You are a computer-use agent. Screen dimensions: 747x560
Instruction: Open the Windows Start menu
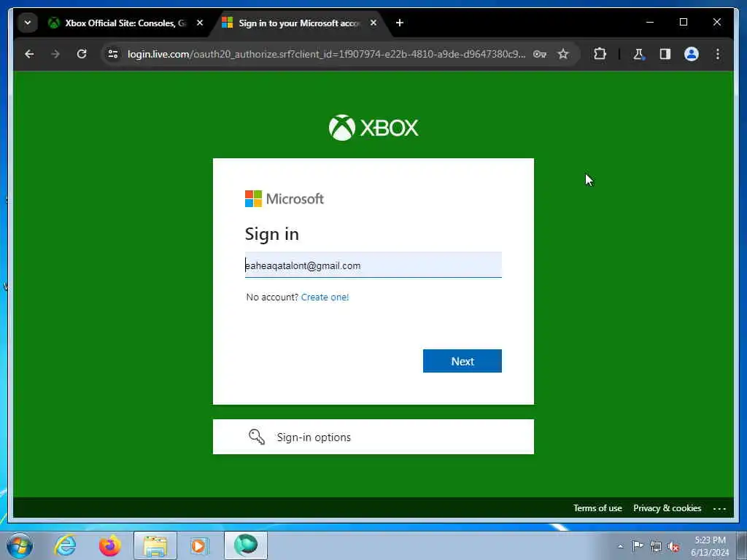(20, 545)
